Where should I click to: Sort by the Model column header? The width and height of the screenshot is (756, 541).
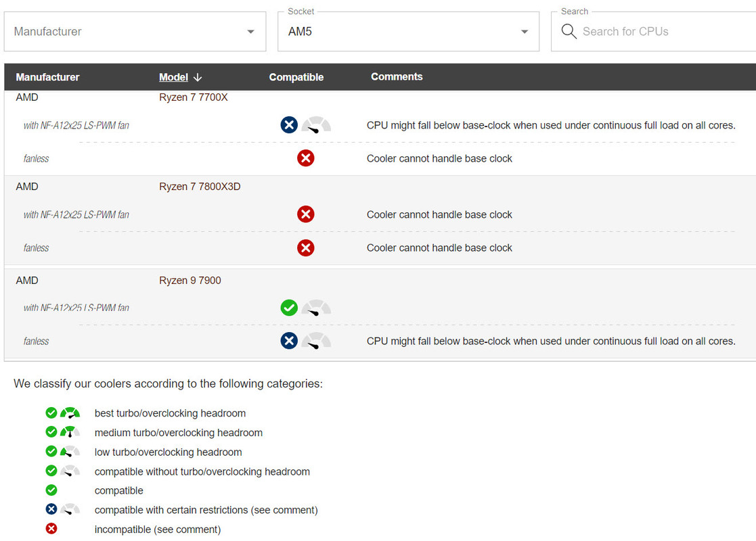173,77
